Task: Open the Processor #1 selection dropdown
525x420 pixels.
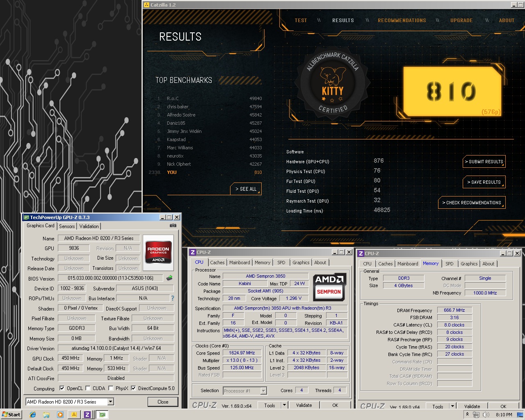Action: [x=263, y=391]
